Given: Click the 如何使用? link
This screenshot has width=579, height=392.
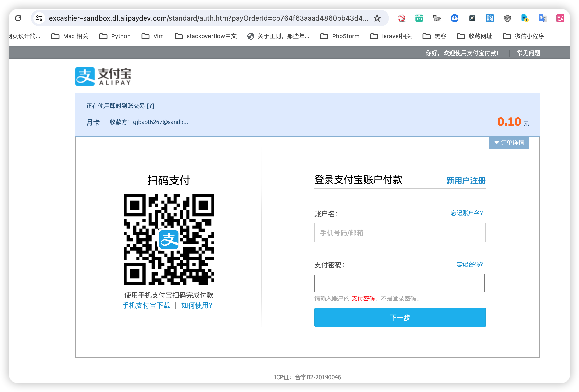Looking at the screenshot, I should [x=197, y=305].
